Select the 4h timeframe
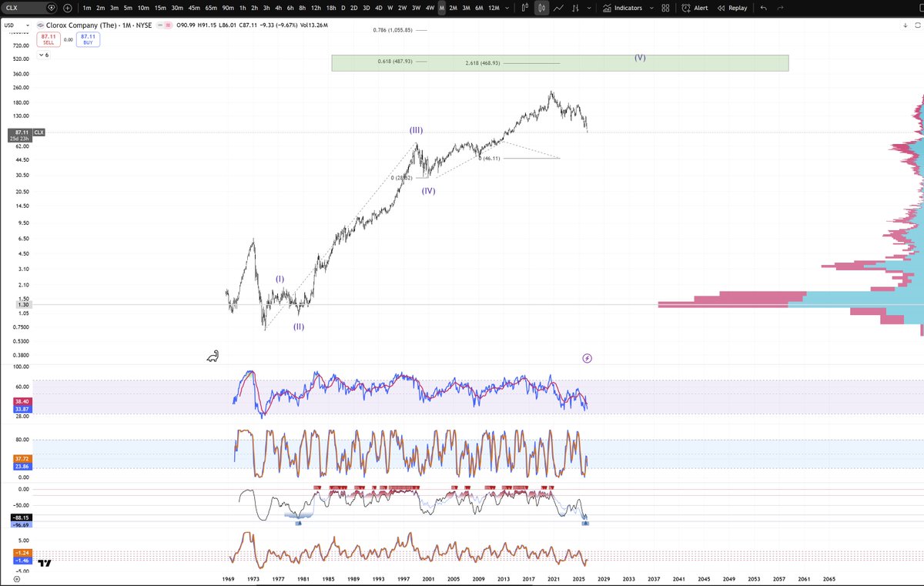924x586 pixels. [277, 8]
